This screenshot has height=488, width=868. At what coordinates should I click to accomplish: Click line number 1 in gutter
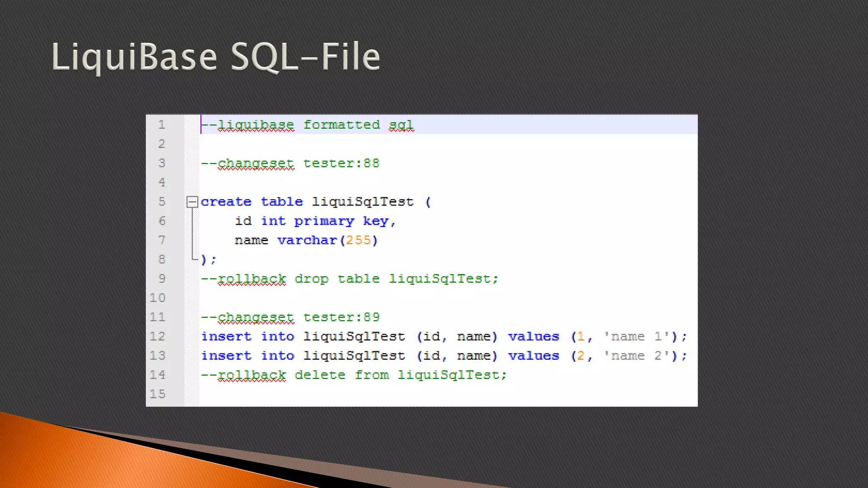tap(161, 125)
